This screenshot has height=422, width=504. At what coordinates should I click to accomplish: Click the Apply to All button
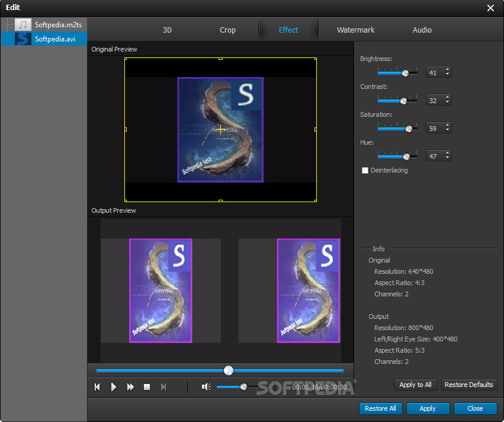click(415, 385)
